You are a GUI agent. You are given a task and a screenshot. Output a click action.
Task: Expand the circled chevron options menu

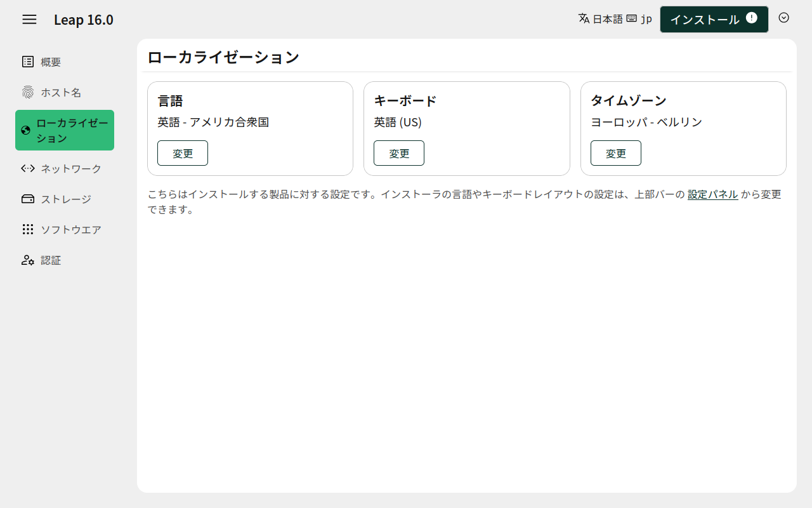point(784,18)
